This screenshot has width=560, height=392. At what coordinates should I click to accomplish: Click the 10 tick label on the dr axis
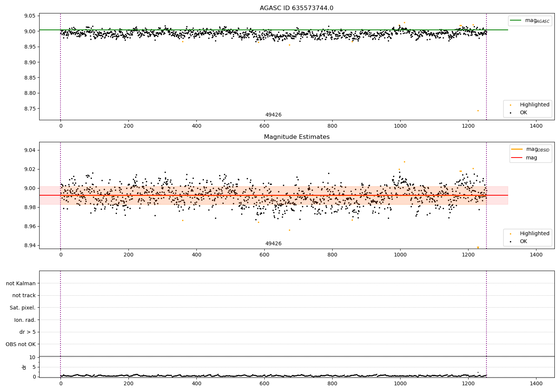pos(32,357)
